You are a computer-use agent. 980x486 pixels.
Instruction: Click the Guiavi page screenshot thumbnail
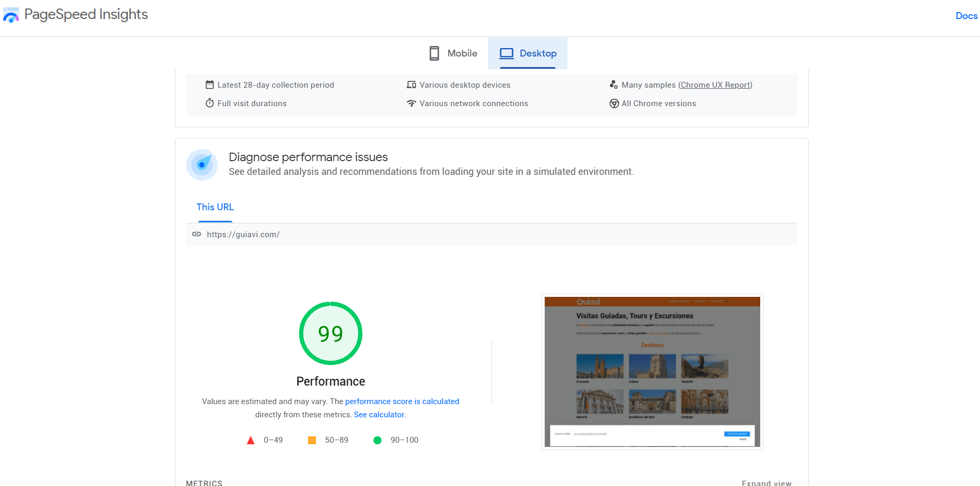pos(652,372)
